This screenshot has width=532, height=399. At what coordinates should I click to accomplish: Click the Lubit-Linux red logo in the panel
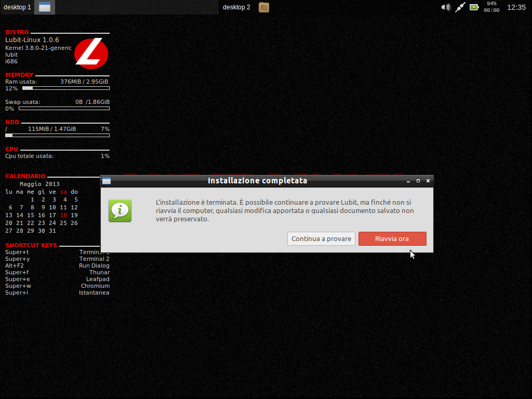[x=91, y=52]
